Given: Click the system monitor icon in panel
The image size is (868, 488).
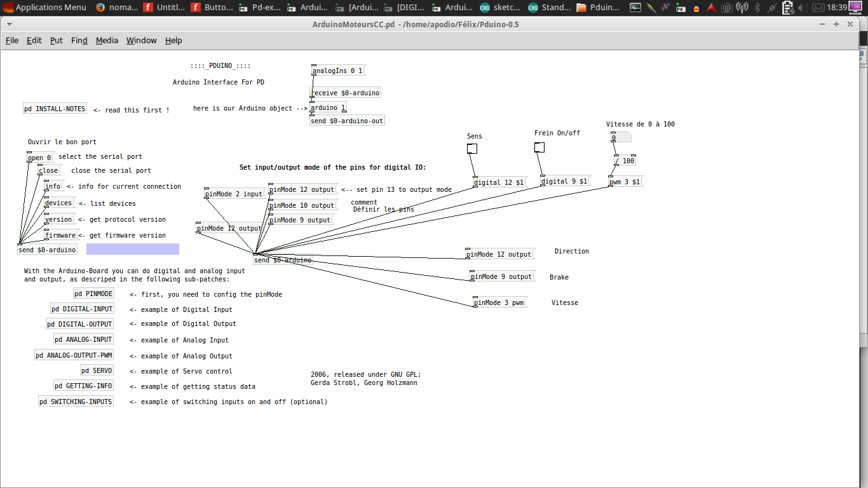Looking at the screenshot, I should [635, 8].
